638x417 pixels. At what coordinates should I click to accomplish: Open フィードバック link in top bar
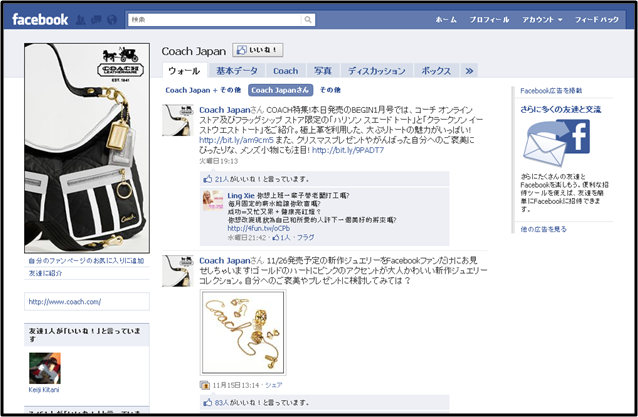[596, 20]
